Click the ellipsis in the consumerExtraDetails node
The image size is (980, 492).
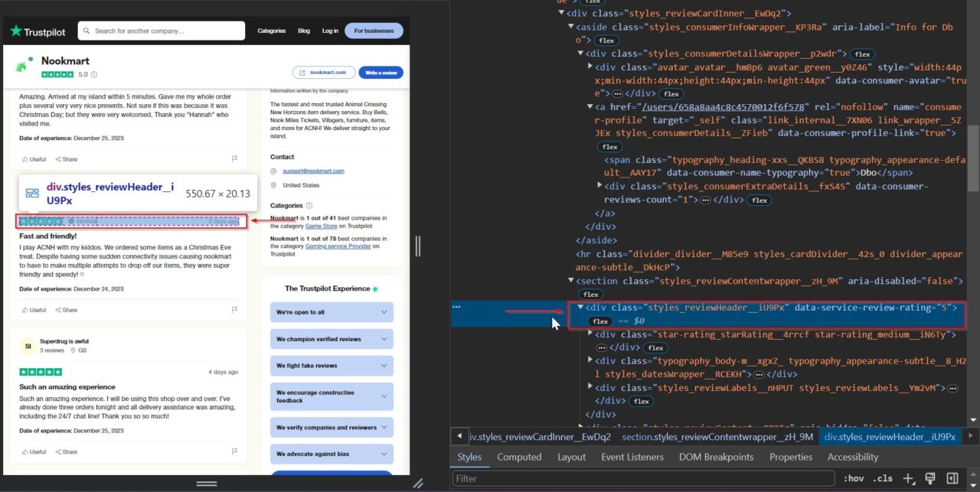pyautogui.click(x=704, y=200)
